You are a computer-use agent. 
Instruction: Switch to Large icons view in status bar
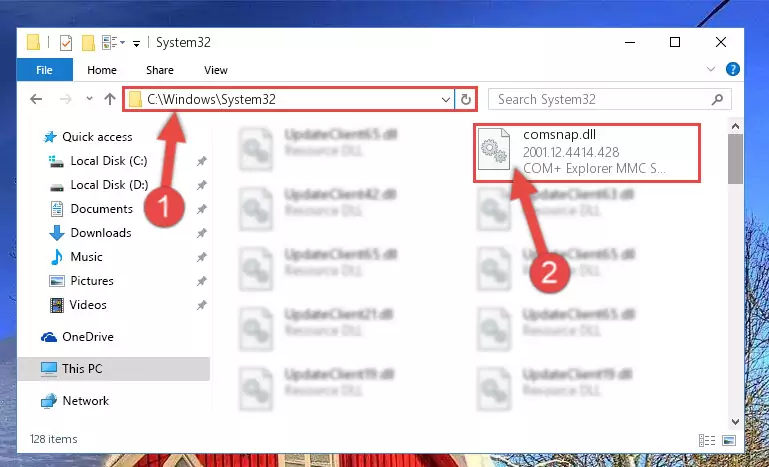(729, 441)
